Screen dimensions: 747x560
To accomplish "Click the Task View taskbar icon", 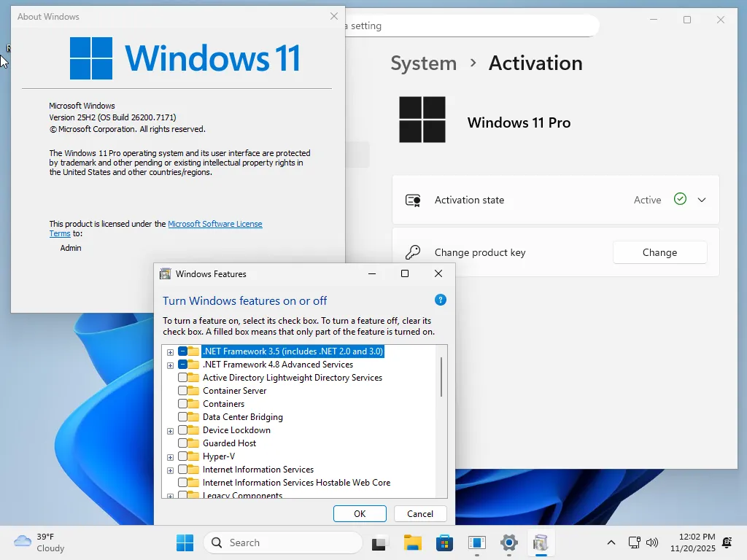I will coord(379,542).
